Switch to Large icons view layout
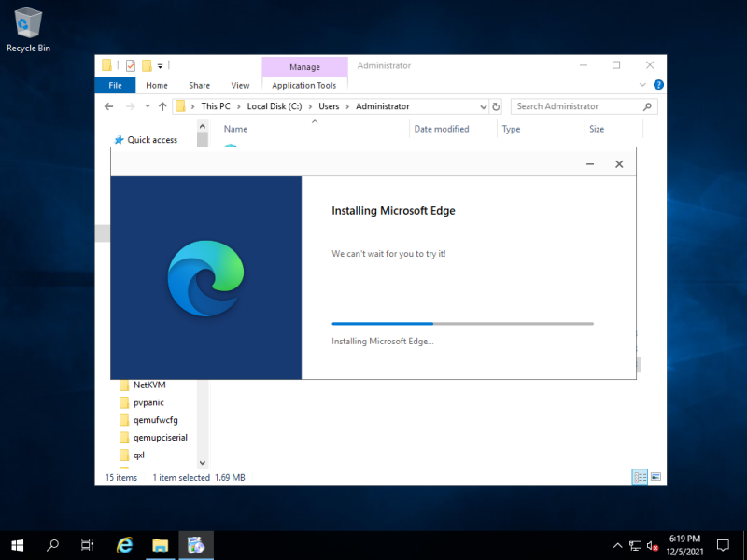 [656, 477]
